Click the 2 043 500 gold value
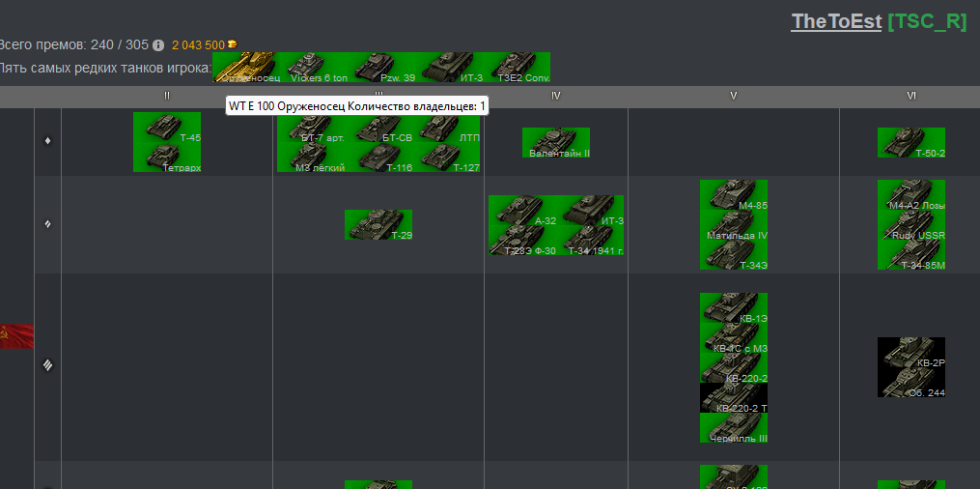 (x=198, y=45)
